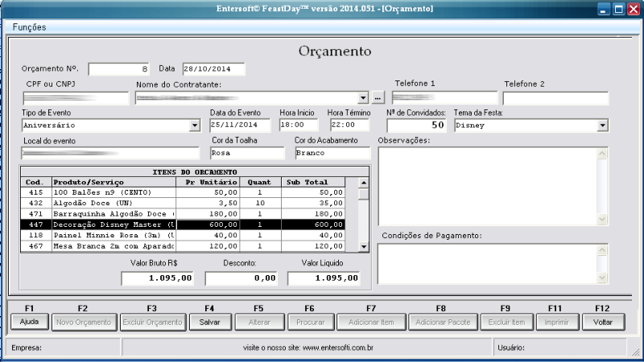Screen dimensions: 644x362
Task: Click the items table scroll up arrow
Action: tap(364, 183)
